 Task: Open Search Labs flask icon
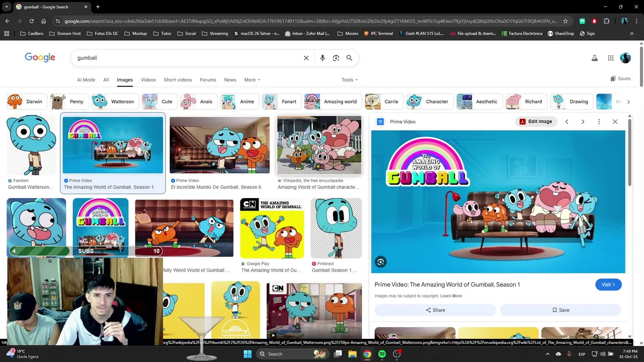click(x=595, y=58)
